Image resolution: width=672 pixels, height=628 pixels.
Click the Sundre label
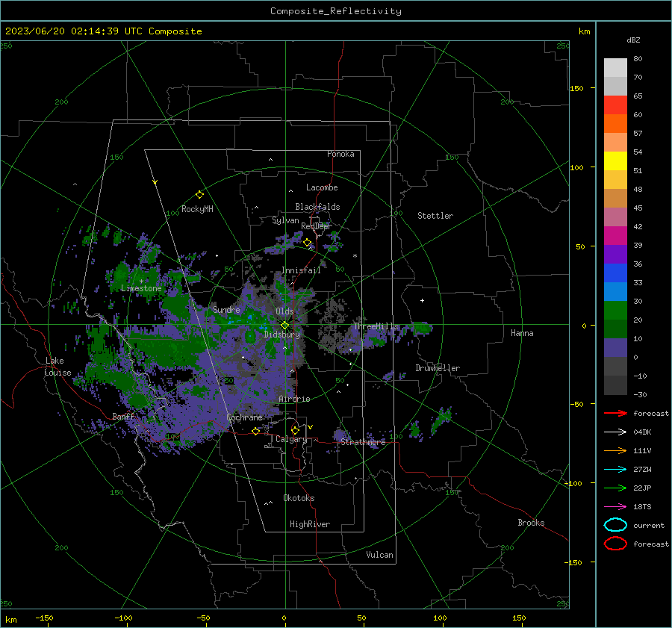[x=226, y=309]
